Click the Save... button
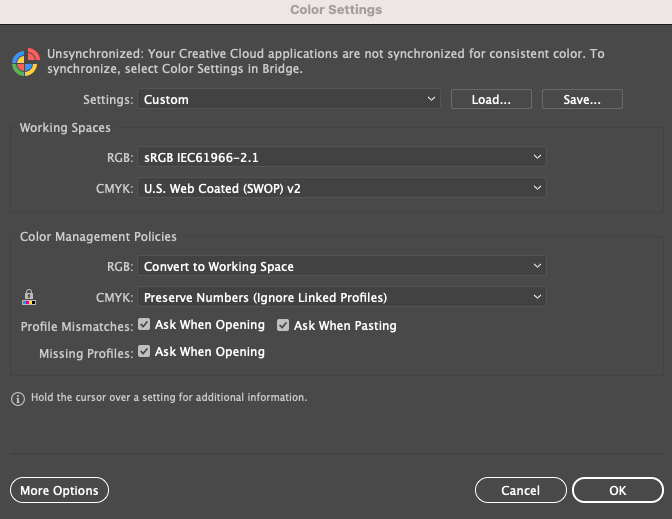Image resolution: width=672 pixels, height=519 pixels. [582, 99]
